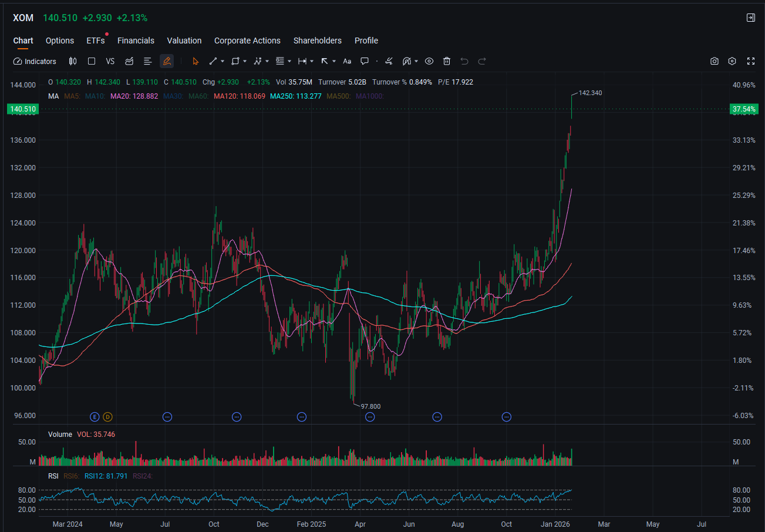
Task: Click the chart overlay icon beside VS
Action: (x=129, y=61)
